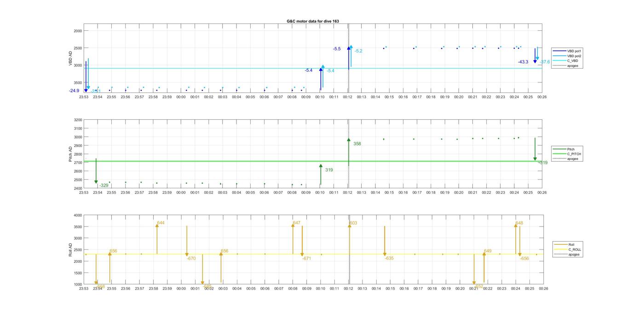644x319 pixels.
Task: Click the '3200' tick on Pitch axis
Action: 78,120
